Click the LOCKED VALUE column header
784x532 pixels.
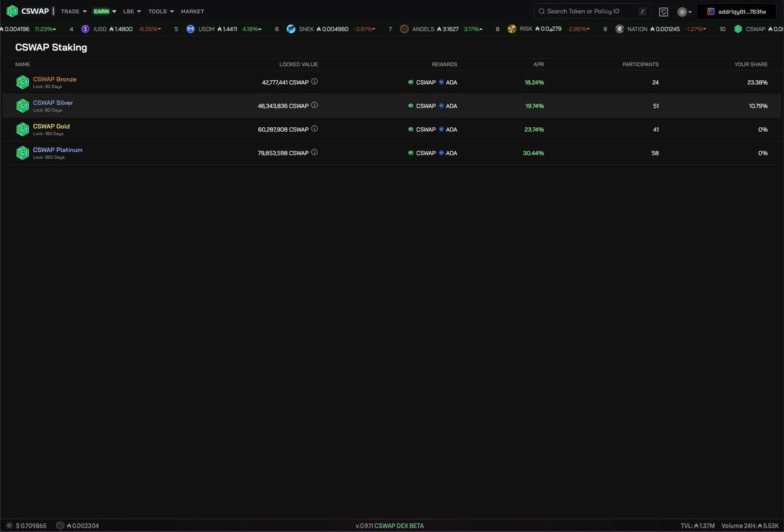[299, 65]
